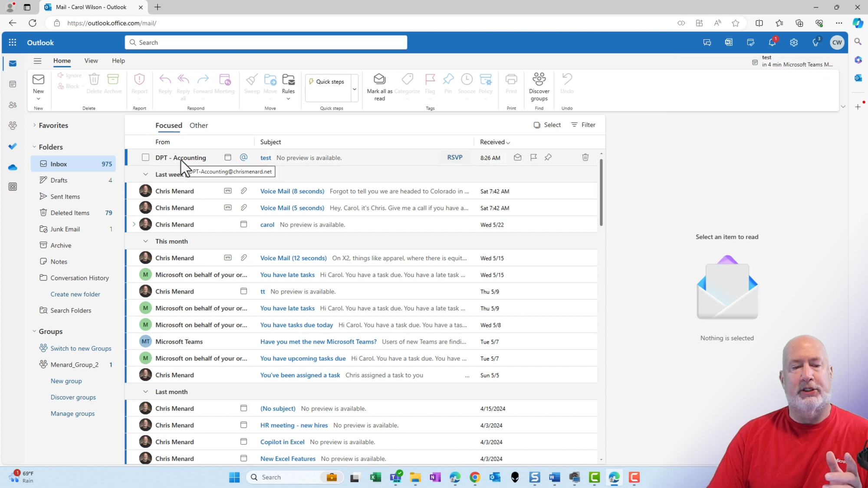Expand the Favorites folder section
868x488 pixels.
[x=34, y=125]
